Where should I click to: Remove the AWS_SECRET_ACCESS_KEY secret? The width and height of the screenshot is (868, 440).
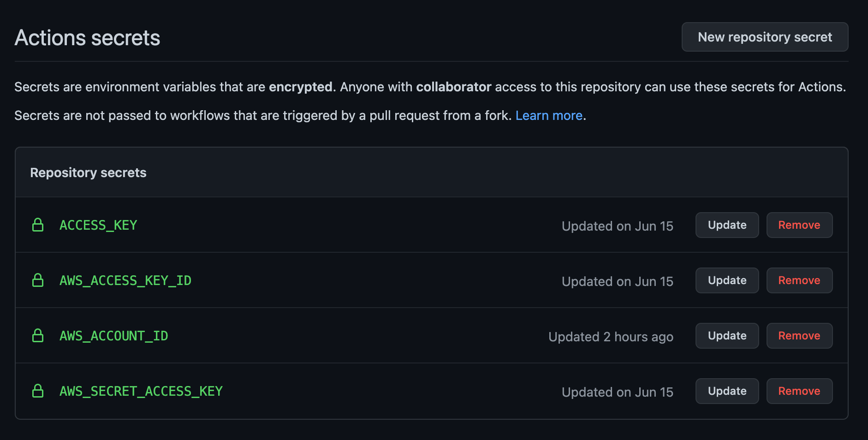(x=799, y=391)
